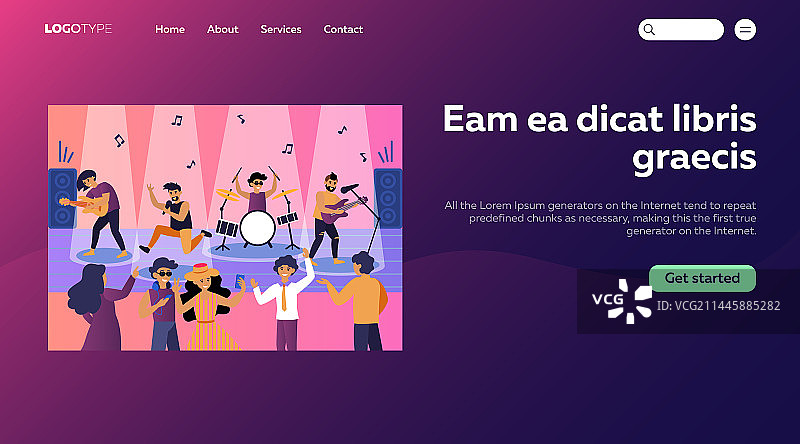
Task: Click the drummer with sunglasses
Action: point(257,191)
